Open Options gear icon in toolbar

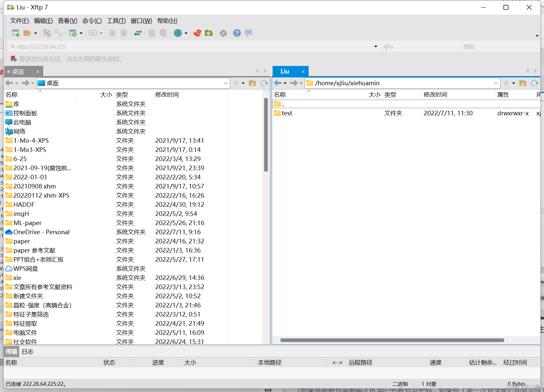[x=223, y=33]
